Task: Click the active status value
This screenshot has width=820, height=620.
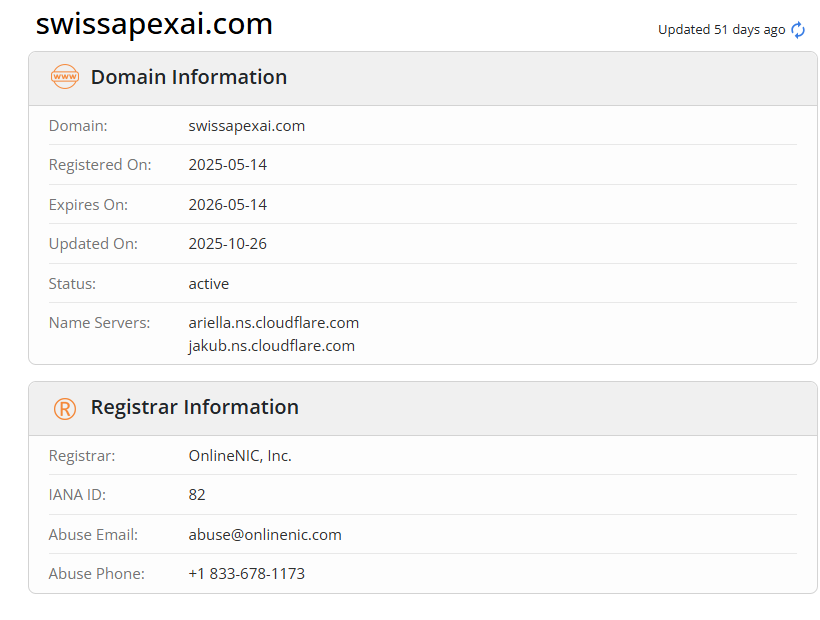Action: pyautogui.click(x=209, y=284)
